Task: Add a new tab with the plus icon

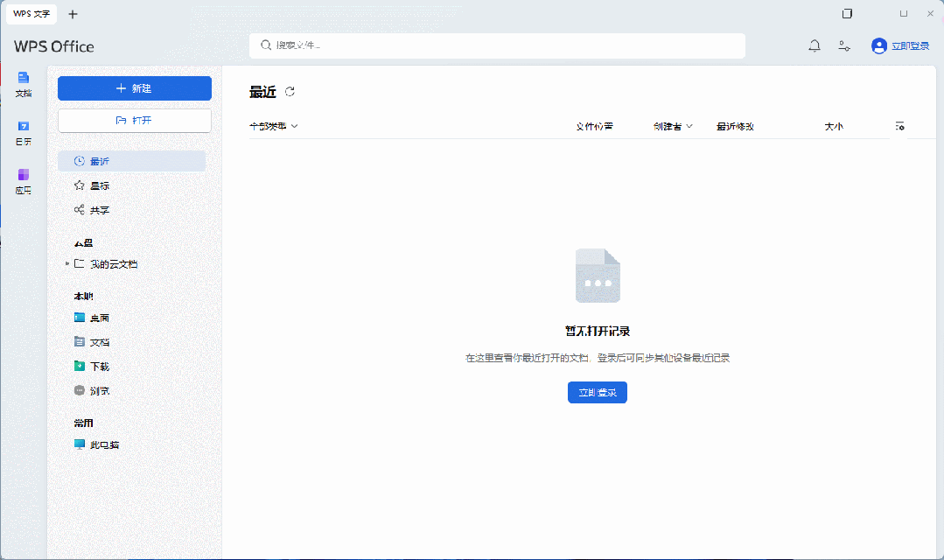Action: click(73, 14)
